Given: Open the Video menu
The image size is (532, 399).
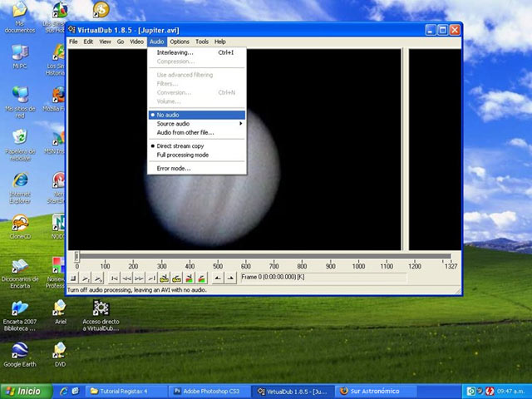Looking at the screenshot, I should point(136,42).
